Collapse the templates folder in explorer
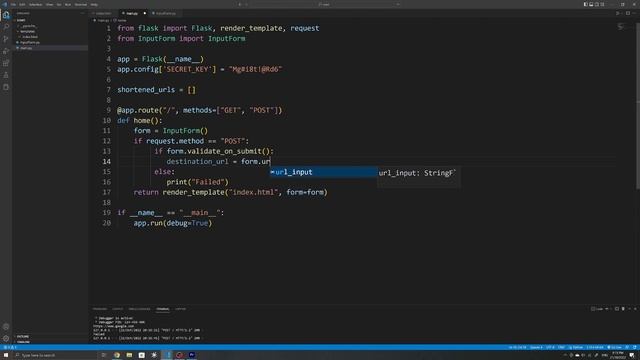This screenshot has height=360, width=640. point(50,31)
